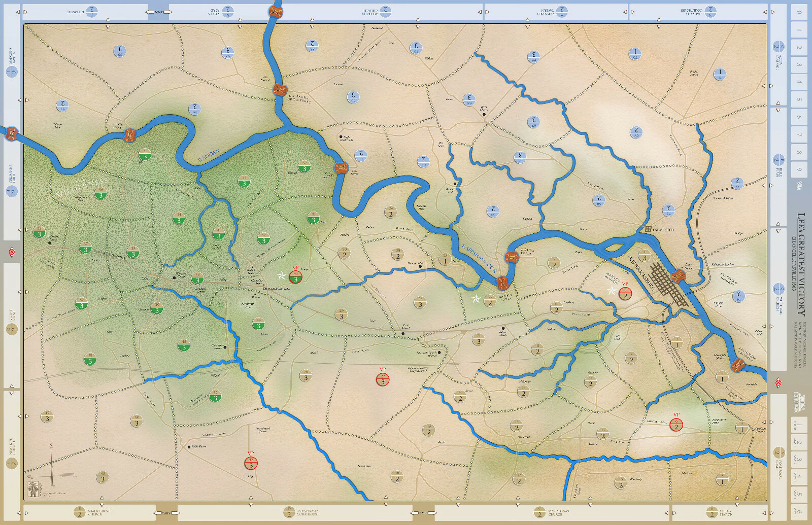
Task: Select the VP area 47 near Piney Branch Church
Action: [251, 463]
